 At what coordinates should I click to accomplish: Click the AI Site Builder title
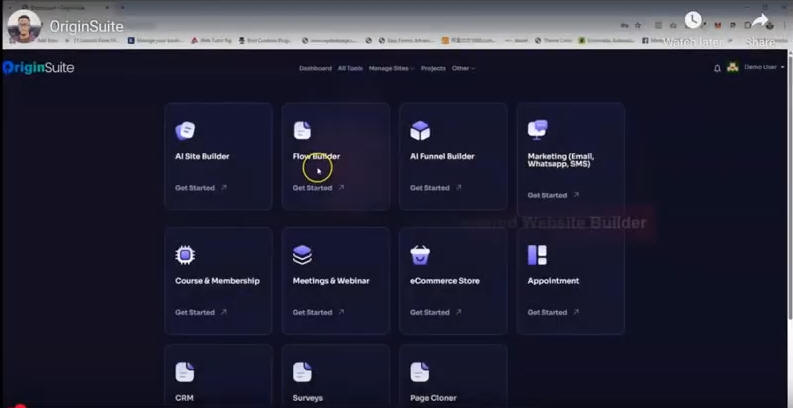tap(202, 156)
